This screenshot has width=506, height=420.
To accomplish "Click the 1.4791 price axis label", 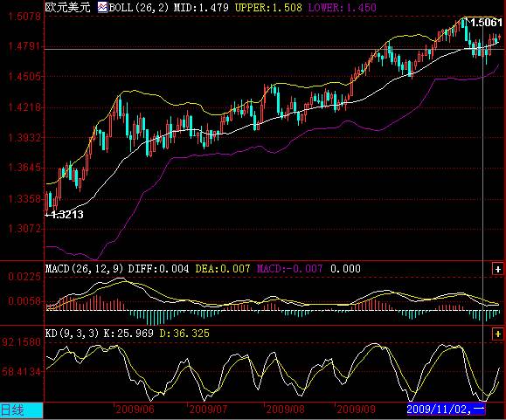I will click(24, 46).
